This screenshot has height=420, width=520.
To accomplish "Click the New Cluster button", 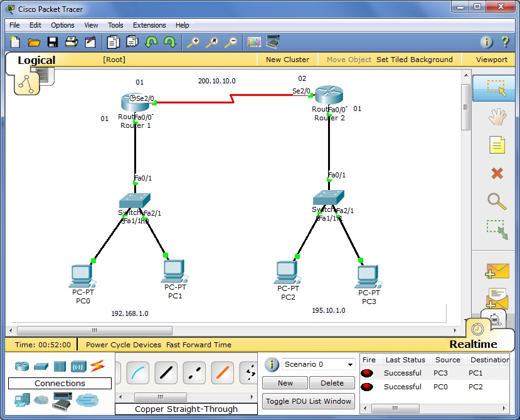I will pyautogui.click(x=287, y=60).
